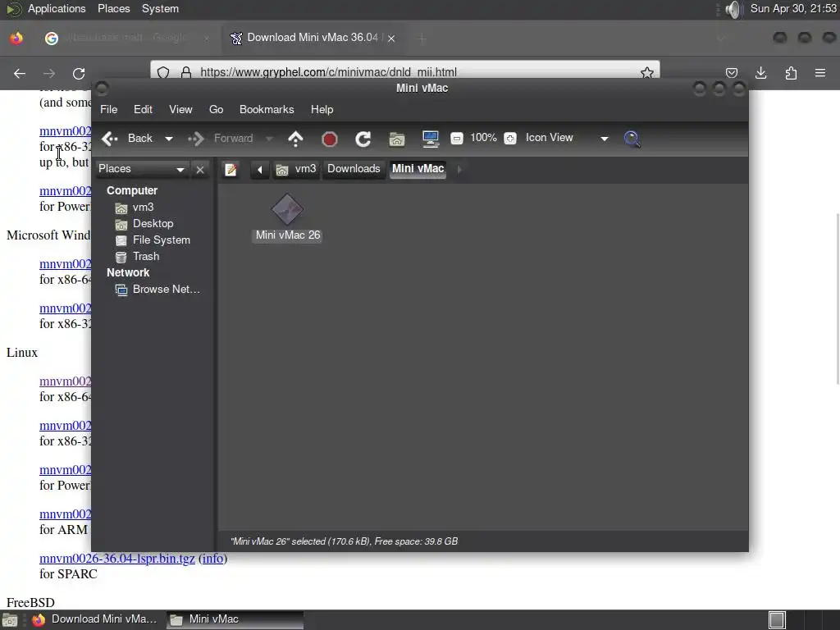Close the Download Mini vMac Firefox tab

pos(391,39)
